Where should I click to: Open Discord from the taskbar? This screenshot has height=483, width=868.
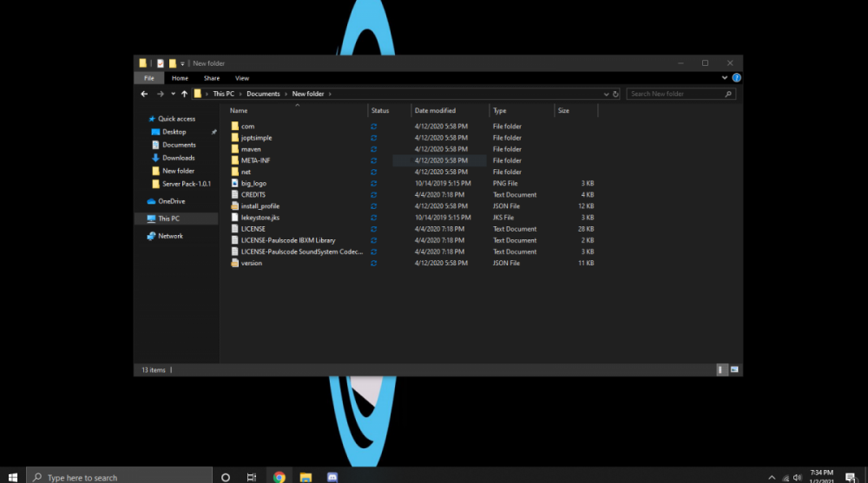pyautogui.click(x=332, y=477)
